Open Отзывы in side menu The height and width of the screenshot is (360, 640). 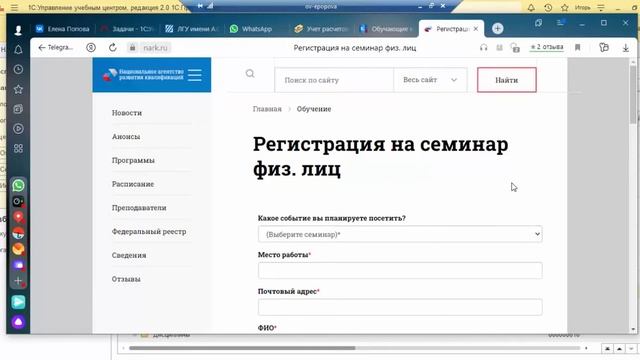tap(126, 279)
